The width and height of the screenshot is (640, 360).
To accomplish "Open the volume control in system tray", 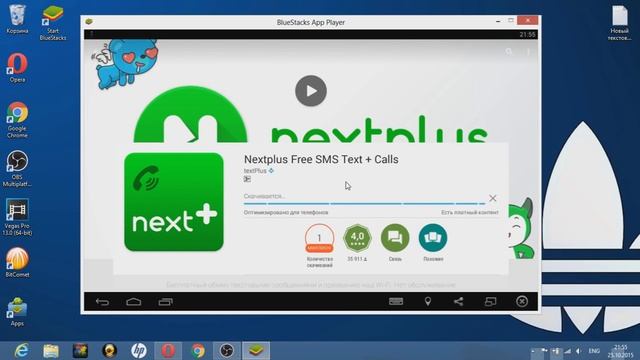I will click(x=578, y=351).
